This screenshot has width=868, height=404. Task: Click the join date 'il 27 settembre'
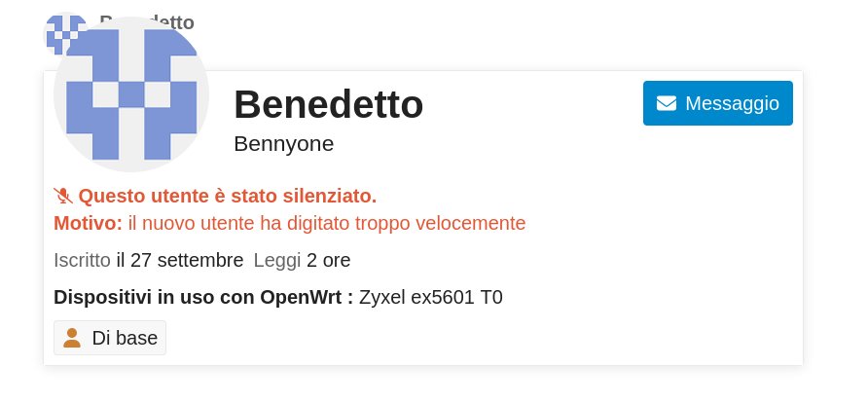tap(179, 260)
